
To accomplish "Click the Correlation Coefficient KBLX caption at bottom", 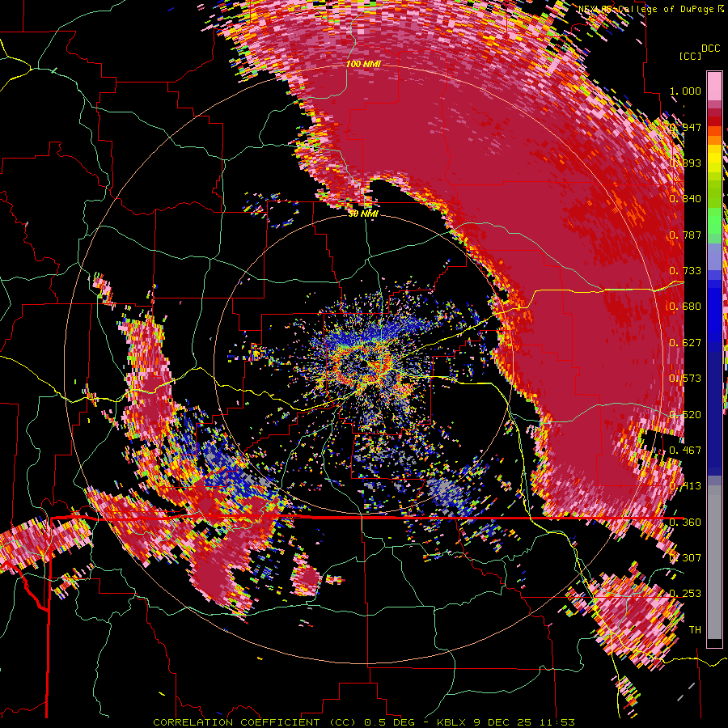I will [363, 722].
